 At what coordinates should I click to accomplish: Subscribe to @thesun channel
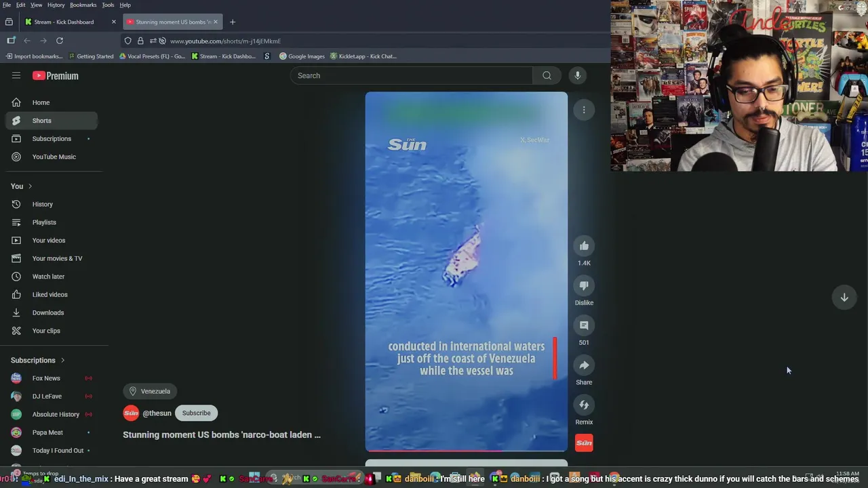[x=196, y=413]
